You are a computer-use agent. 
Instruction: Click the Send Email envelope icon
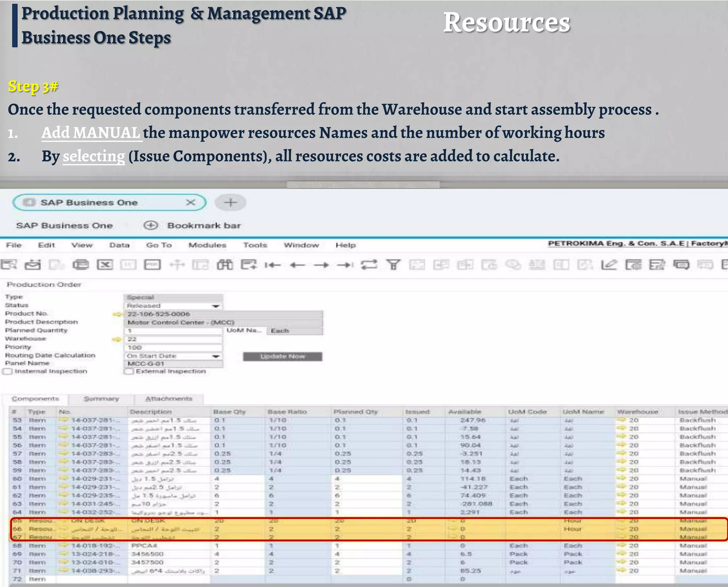[x=33, y=265]
